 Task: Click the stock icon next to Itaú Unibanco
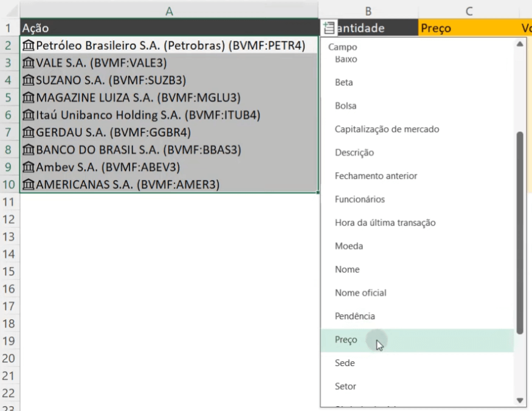pos(29,115)
